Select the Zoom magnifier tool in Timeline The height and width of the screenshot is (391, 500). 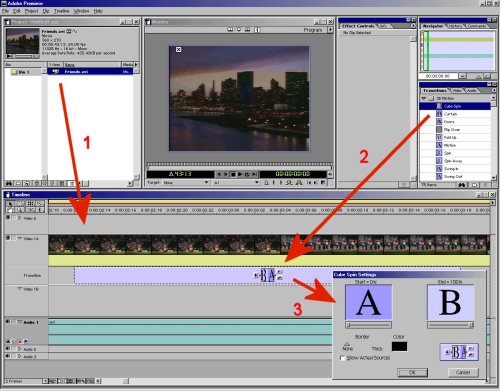point(20,210)
